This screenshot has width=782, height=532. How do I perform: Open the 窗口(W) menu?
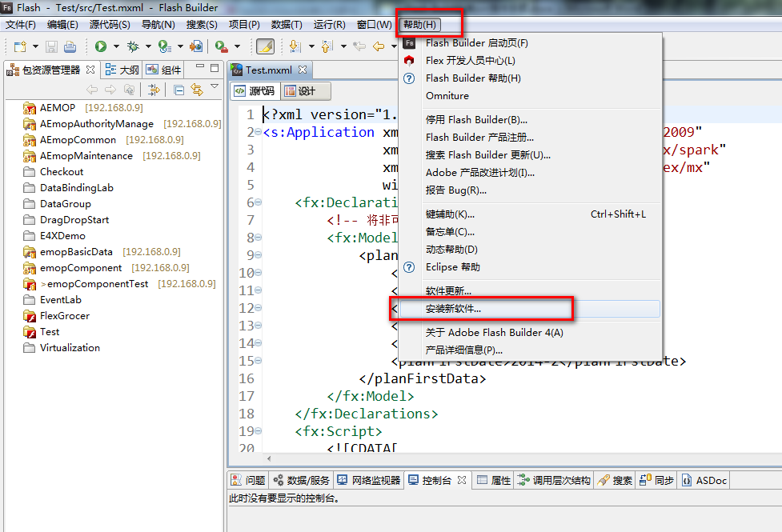(x=374, y=25)
